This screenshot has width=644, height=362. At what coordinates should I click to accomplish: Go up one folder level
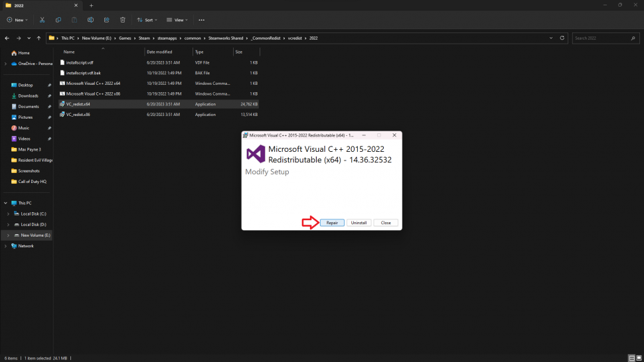coord(40,38)
